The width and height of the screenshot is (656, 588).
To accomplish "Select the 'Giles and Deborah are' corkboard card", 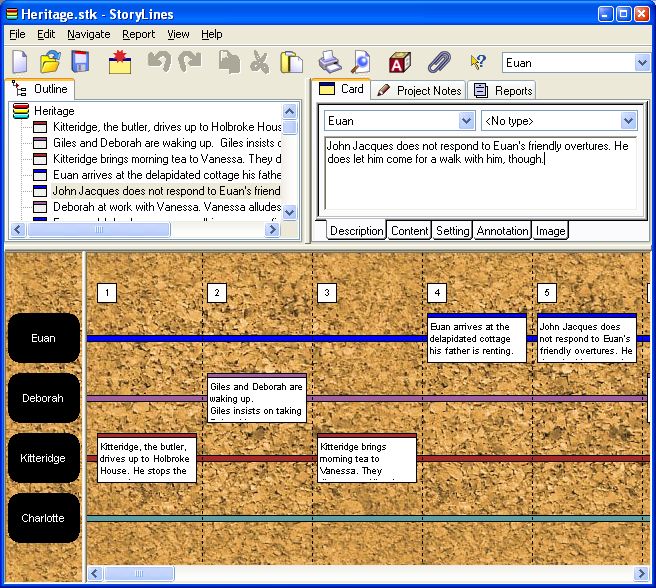I will [x=257, y=398].
